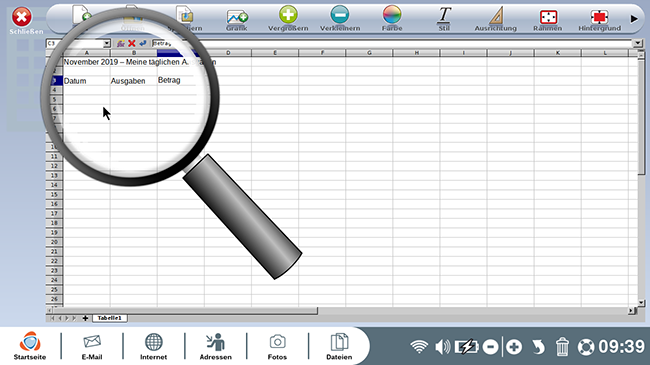This screenshot has width=650, height=365.
Task: Open Dateien from the bottom bar
Action: click(x=339, y=347)
